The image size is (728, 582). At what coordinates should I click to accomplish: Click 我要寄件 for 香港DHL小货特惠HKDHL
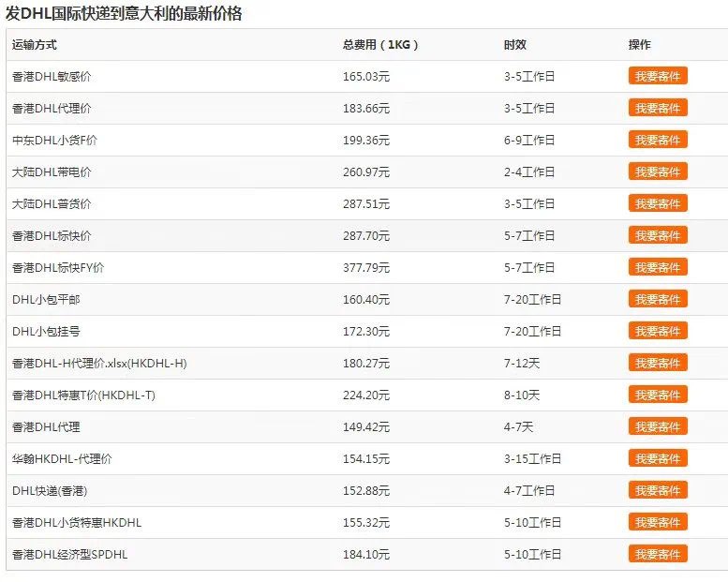tap(658, 523)
